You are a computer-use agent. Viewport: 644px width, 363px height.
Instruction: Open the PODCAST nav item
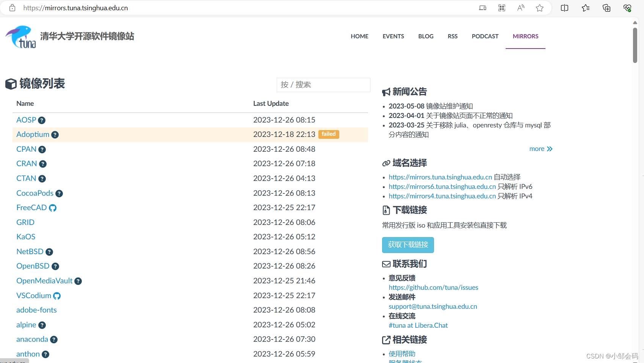[485, 36]
